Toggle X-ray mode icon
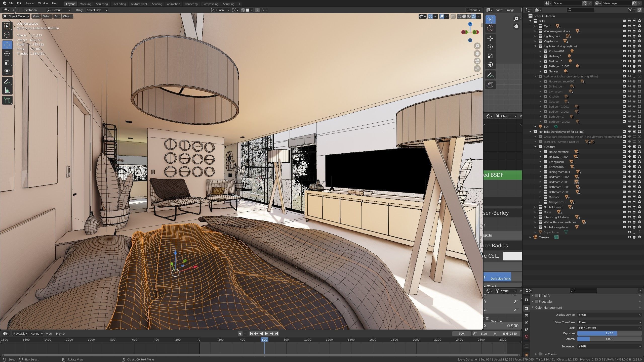This screenshot has width=644, height=362. pos(453,16)
